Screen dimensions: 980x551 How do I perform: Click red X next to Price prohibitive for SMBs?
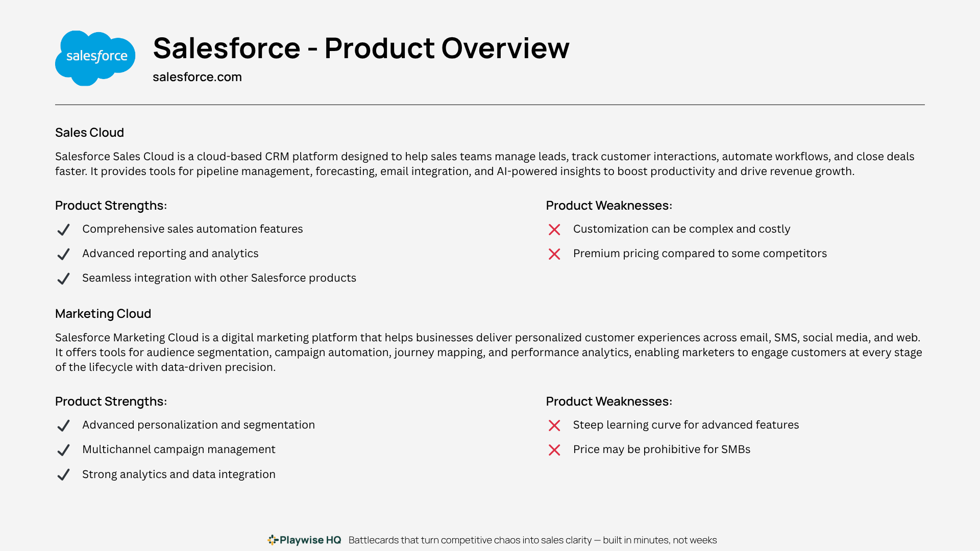(x=554, y=450)
